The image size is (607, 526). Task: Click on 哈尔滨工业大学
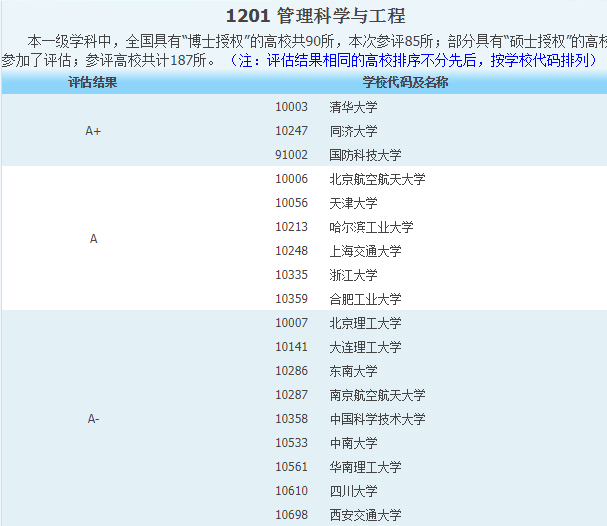[371, 227]
